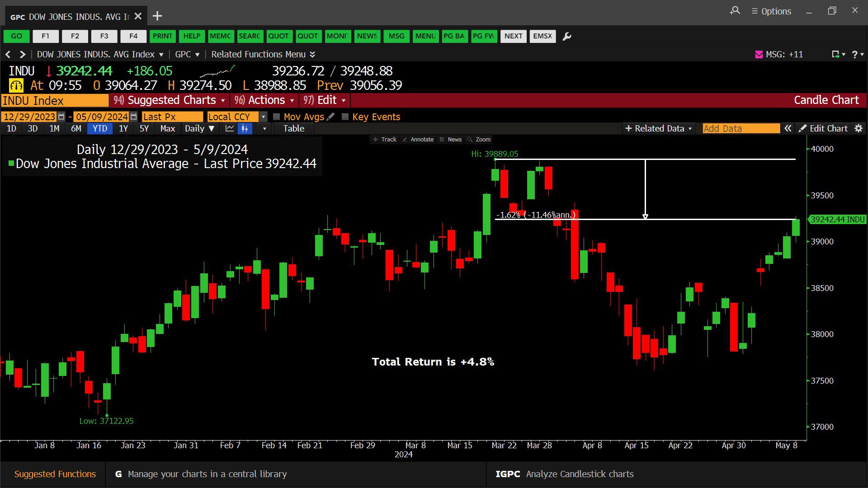
Task: Click the PRINT key
Action: click(x=162, y=36)
